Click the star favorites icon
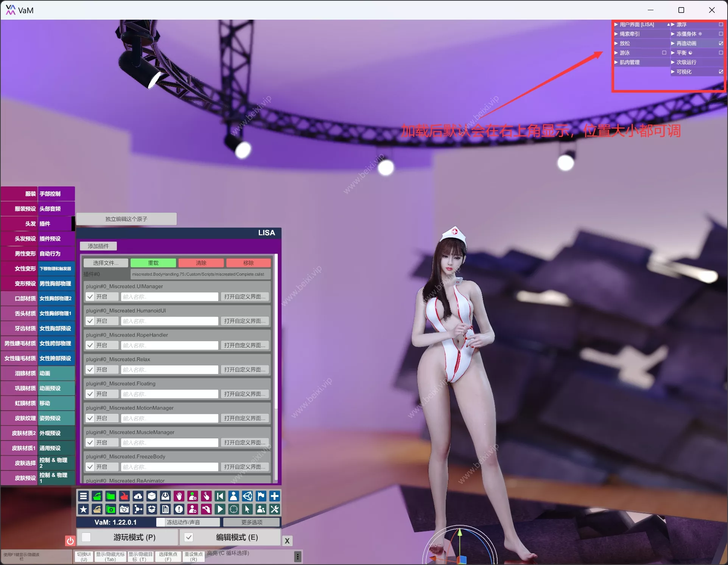728x565 pixels. (84, 509)
